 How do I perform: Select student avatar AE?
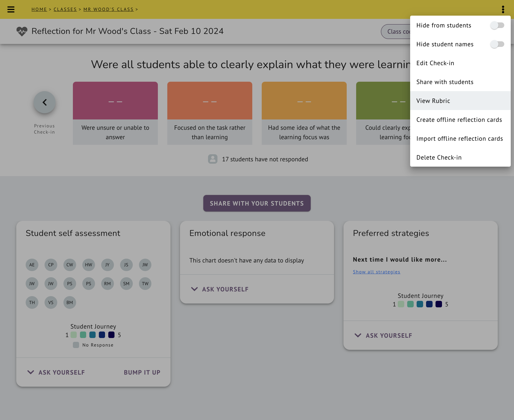(x=32, y=265)
